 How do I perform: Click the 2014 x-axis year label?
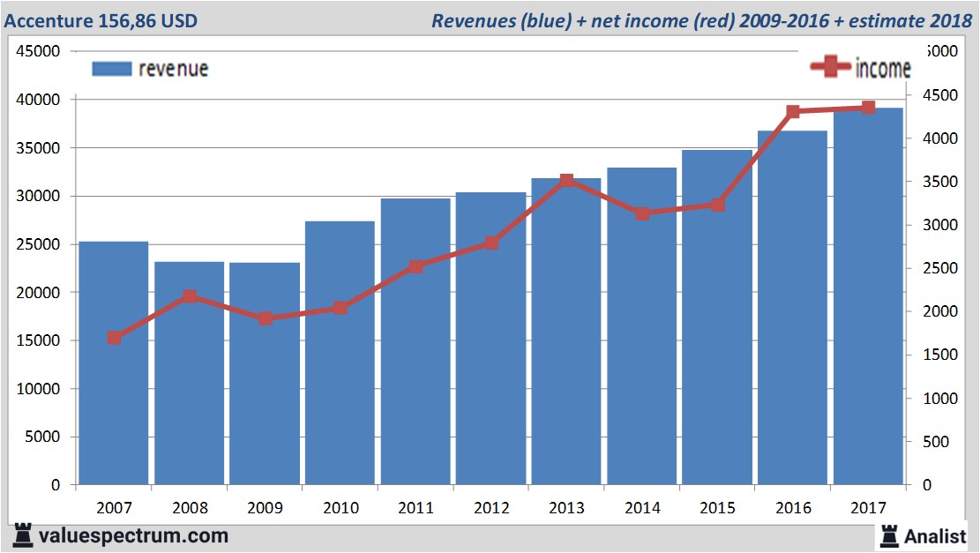click(x=641, y=509)
